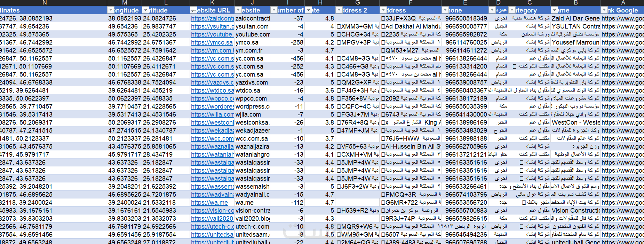Open the https://wa.me website link
644x244 pixels.
click(209, 202)
